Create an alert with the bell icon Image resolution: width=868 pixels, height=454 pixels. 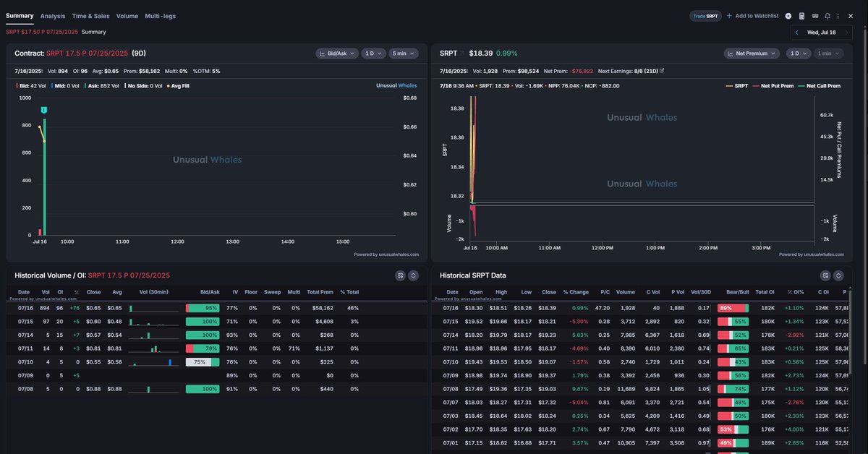827,16
